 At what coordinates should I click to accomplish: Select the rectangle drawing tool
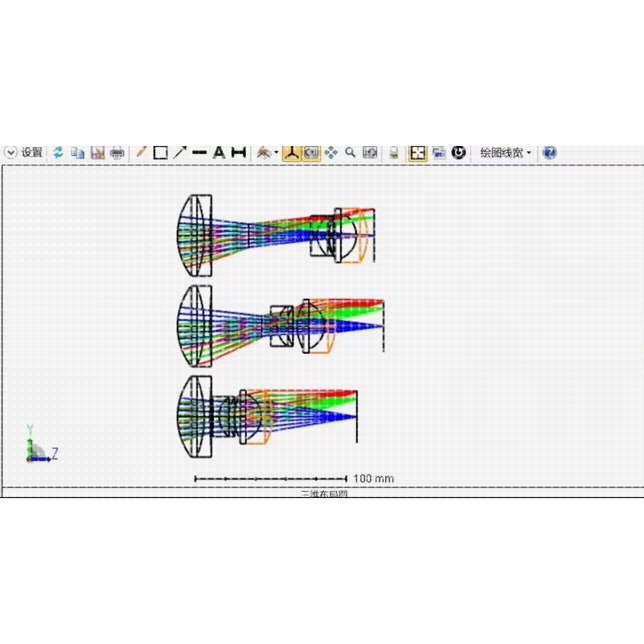tap(160, 152)
